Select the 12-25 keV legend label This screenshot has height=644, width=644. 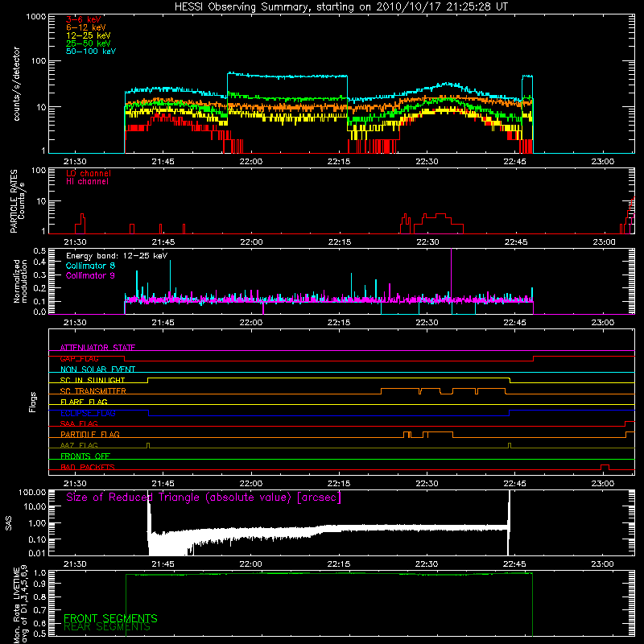coord(89,35)
